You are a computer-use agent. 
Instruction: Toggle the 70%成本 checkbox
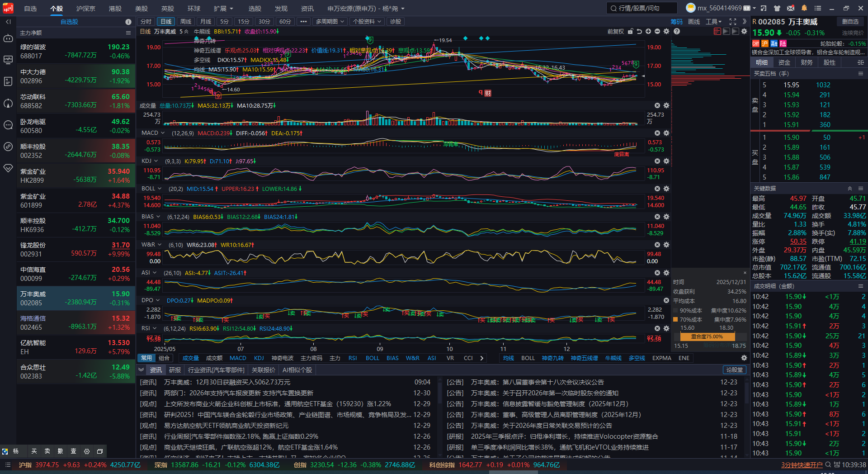pos(675,319)
